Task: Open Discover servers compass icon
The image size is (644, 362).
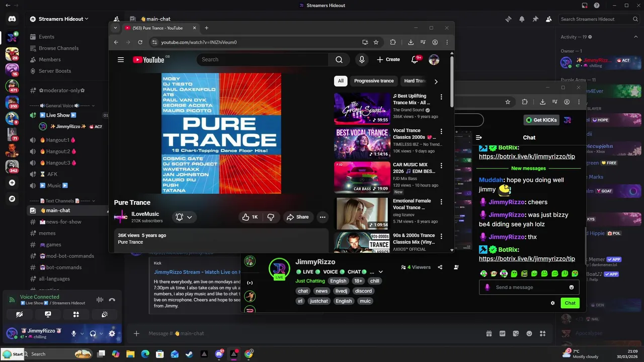Action: pos(12,199)
